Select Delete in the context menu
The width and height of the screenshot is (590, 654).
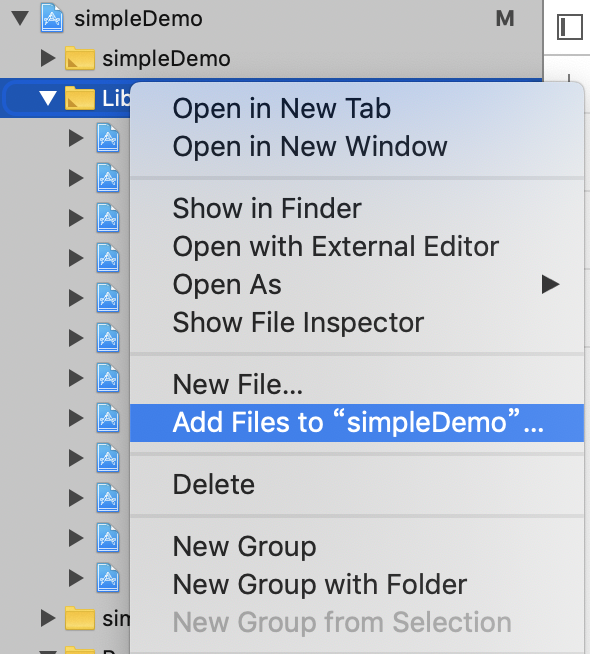(x=213, y=484)
